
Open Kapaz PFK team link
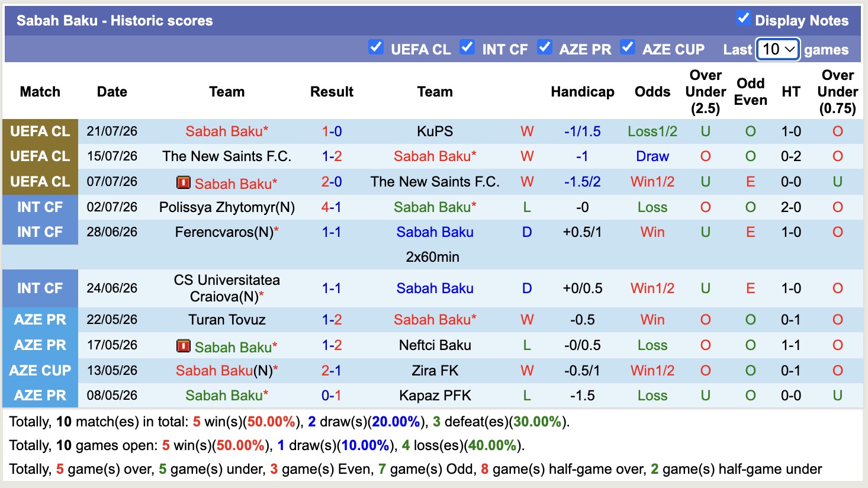435,396
